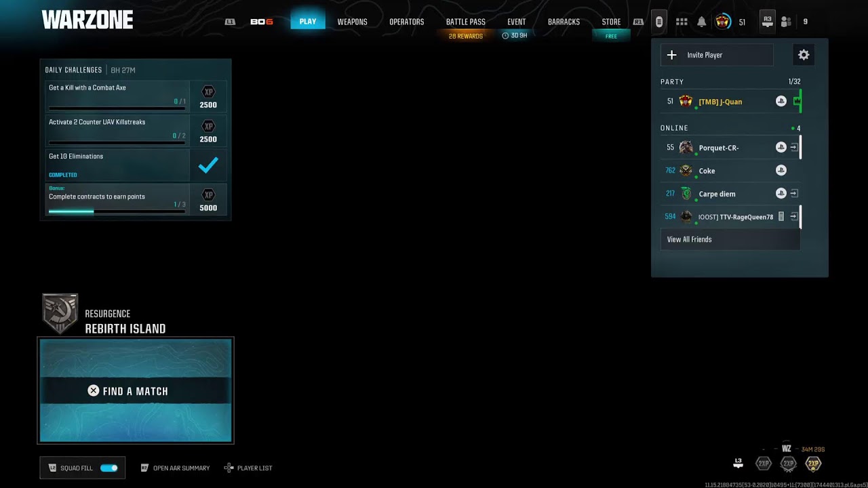This screenshot has width=868, height=488.
Task: Click the Rebirth Island Resurgence mode emblem
Action: tap(60, 314)
